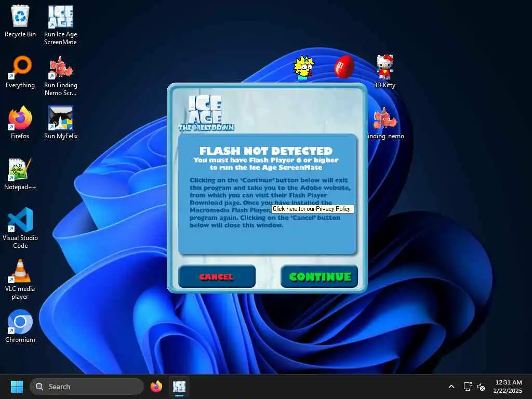This screenshot has height=399, width=532.
Task: Select the Visual Studio Code desktop shortcut
Action: 20,229
